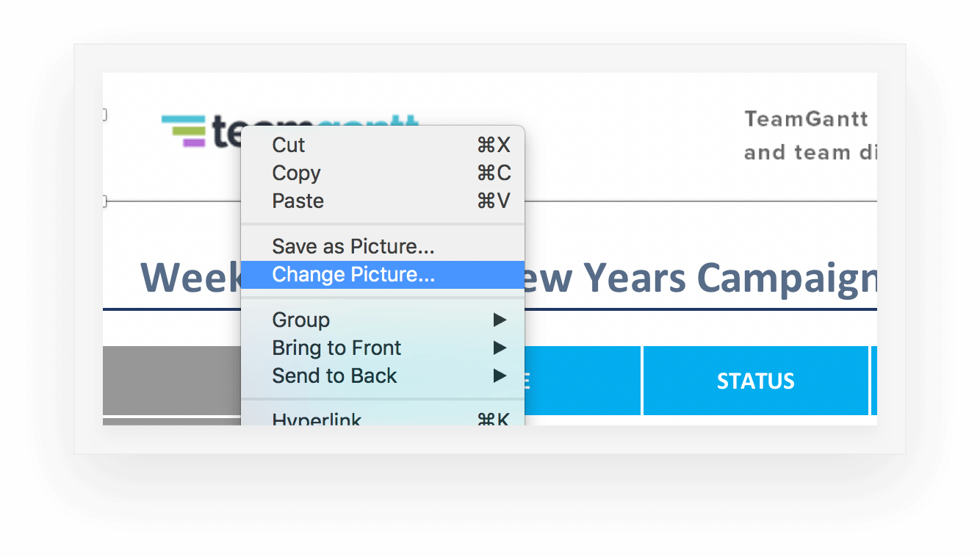Choose Cut from the context menu
The height and width of the screenshot is (557, 980).
click(288, 145)
